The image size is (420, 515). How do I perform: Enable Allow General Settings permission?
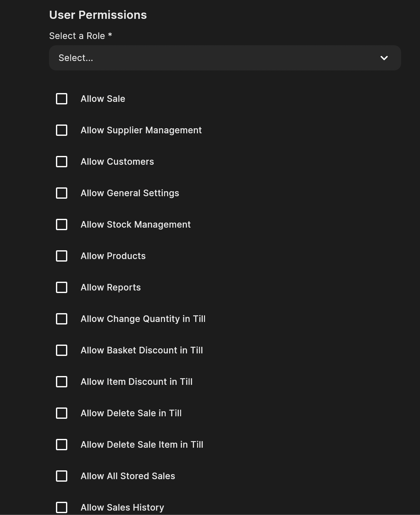point(62,193)
